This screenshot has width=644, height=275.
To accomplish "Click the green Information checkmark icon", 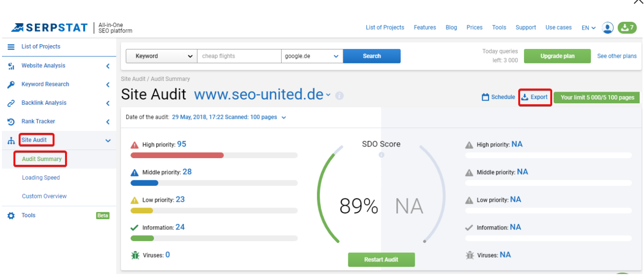I will coord(135,227).
